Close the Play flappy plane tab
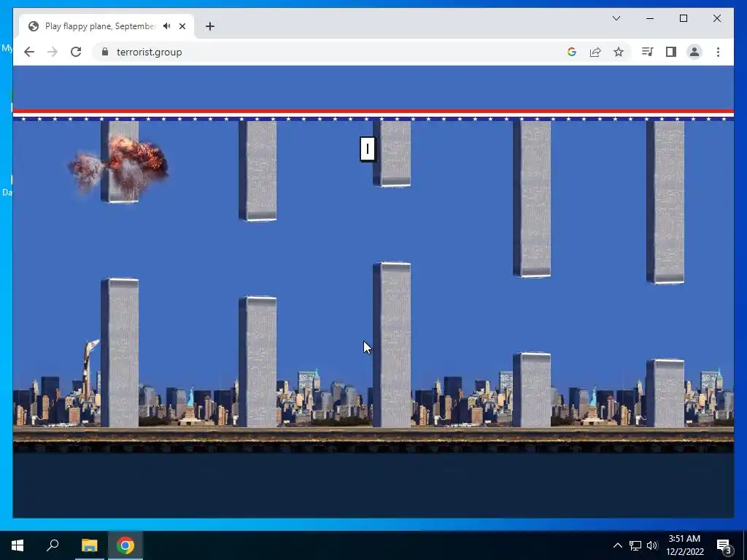This screenshot has height=560, width=747. pos(182,26)
